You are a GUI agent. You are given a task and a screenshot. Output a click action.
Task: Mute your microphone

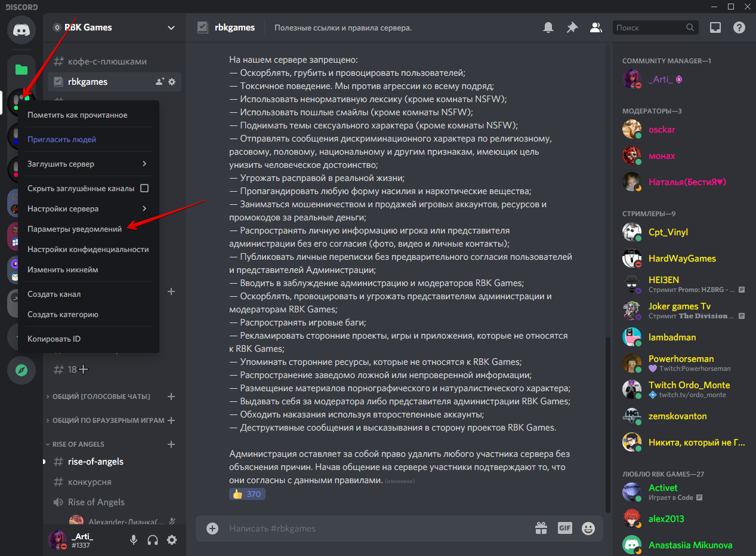pyautogui.click(x=132, y=539)
